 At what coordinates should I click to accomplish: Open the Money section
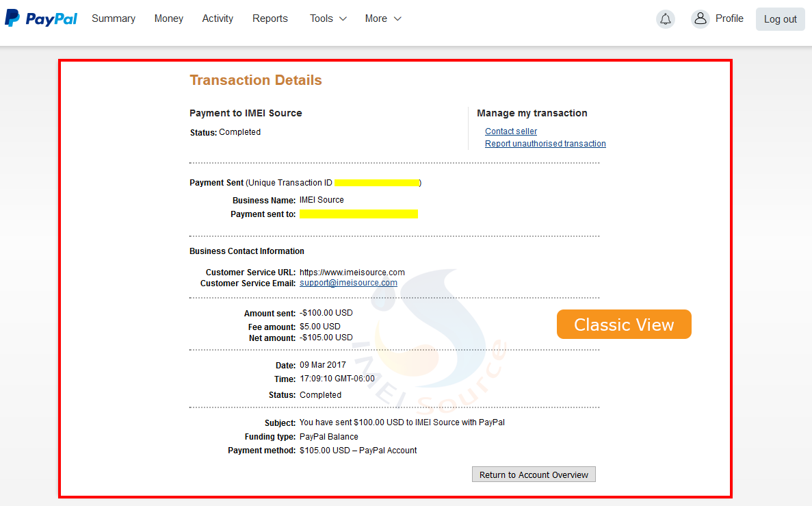[169, 18]
